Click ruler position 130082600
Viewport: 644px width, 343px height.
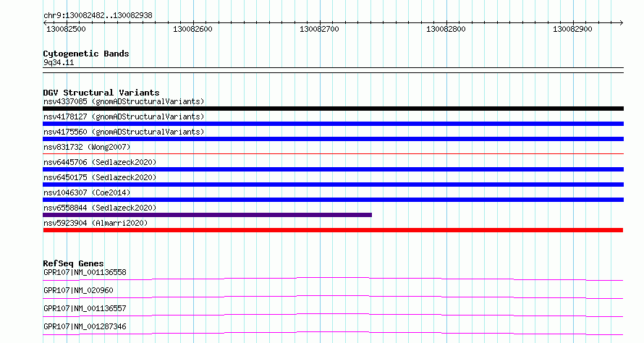tap(192, 29)
